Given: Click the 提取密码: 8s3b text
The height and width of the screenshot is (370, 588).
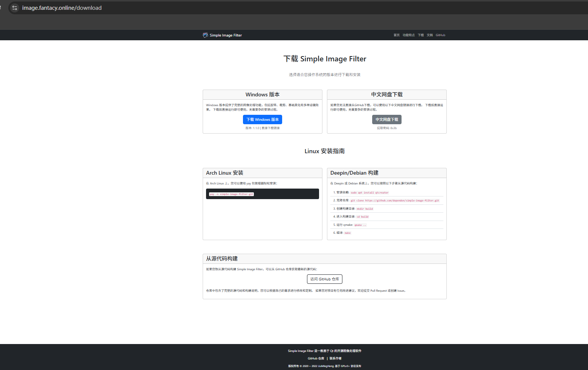Looking at the screenshot, I should [387, 128].
